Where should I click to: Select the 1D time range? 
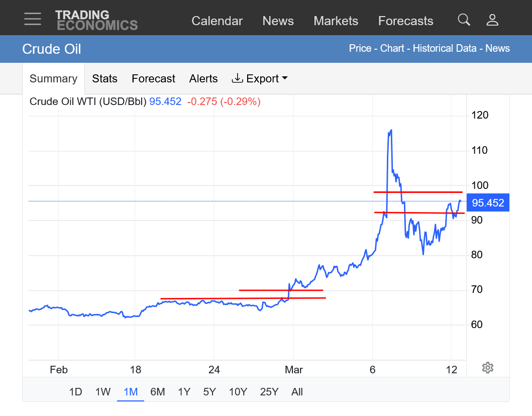tap(75, 392)
